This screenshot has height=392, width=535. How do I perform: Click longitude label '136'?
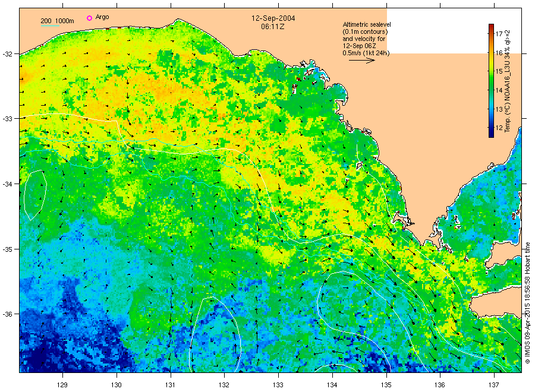click(440, 385)
